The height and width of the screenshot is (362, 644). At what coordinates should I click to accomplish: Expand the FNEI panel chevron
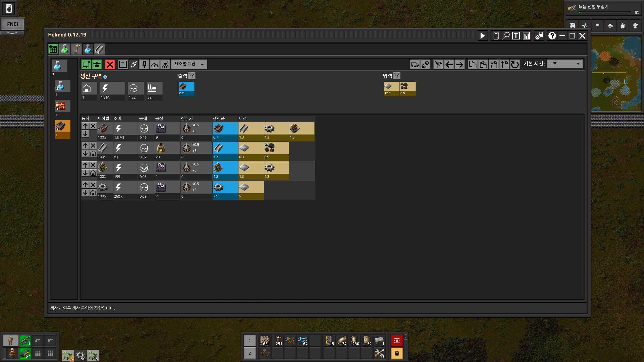[x=12, y=33]
